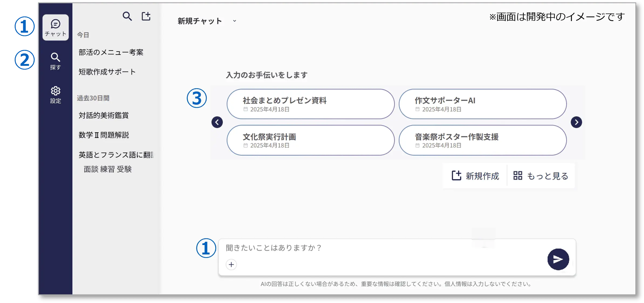Click new chat icon above history

coord(146,16)
